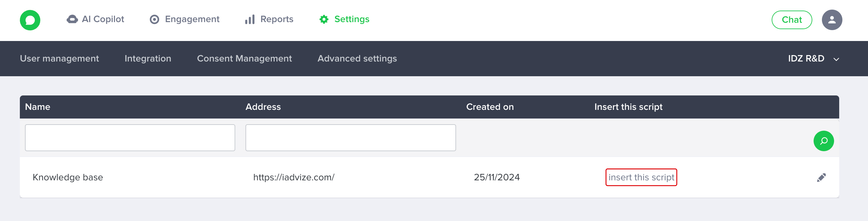The width and height of the screenshot is (868, 221).
Task: Click the Settings gear icon
Action: (x=324, y=19)
